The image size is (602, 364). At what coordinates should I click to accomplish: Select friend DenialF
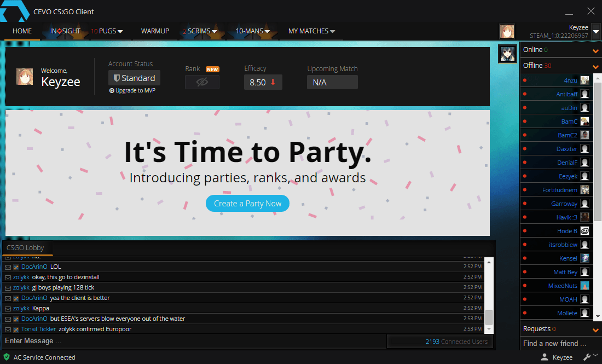click(557, 163)
